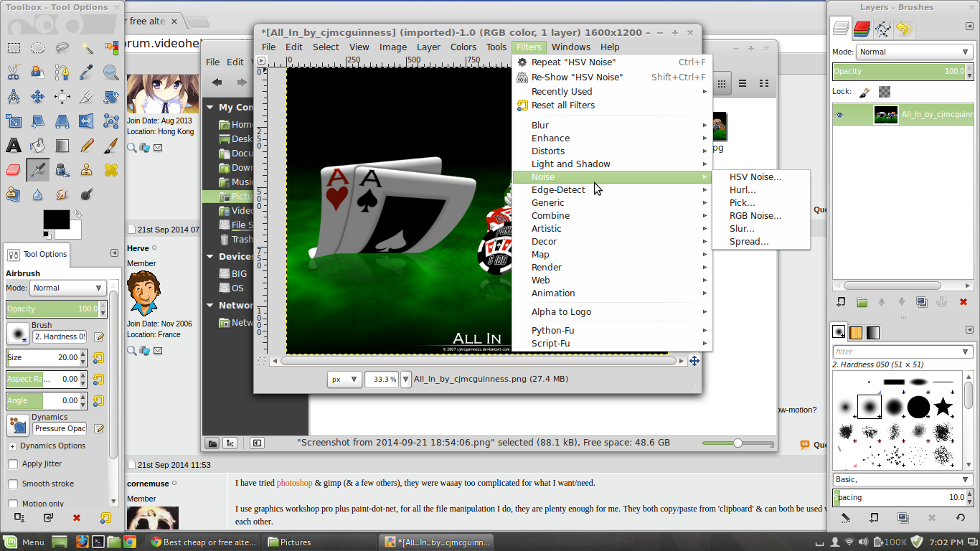The height and width of the screenshot is (551, 980).
Task: Select the Rotate tool
Action: point(110,96)
